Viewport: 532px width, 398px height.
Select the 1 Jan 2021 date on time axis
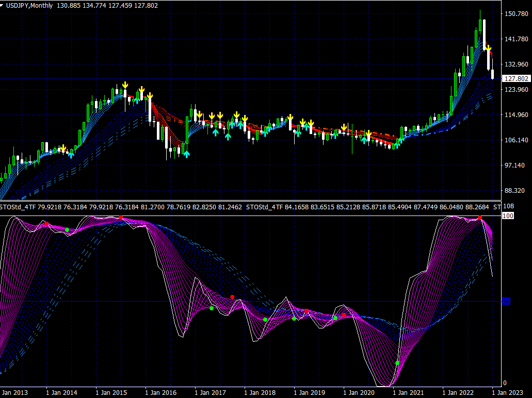(x=409, y=393)
